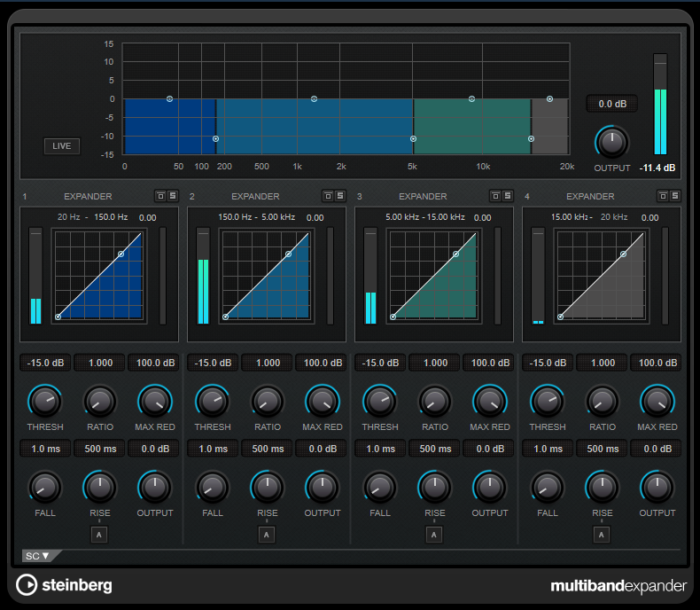Click band 4 OUTPUT knob
Image resolution: width=700 pixels, height=610 pixels.
tap(657, 487)
